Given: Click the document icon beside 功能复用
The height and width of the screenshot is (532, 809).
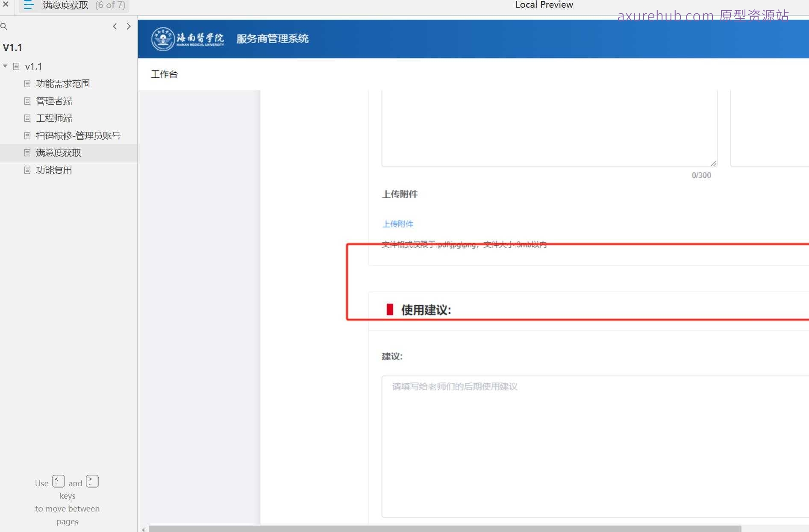Looking at the screenshot, I should pos(27,170).
